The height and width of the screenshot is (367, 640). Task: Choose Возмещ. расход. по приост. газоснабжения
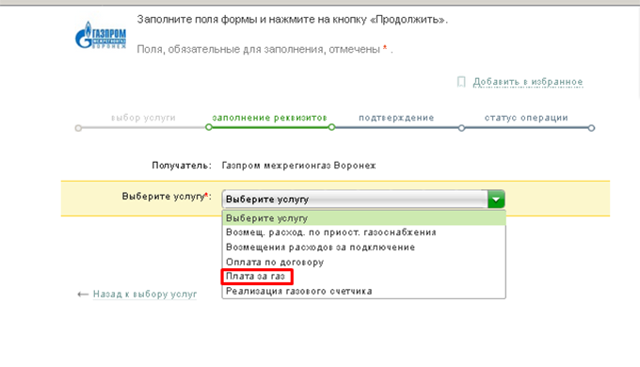(x=364, y=232)
